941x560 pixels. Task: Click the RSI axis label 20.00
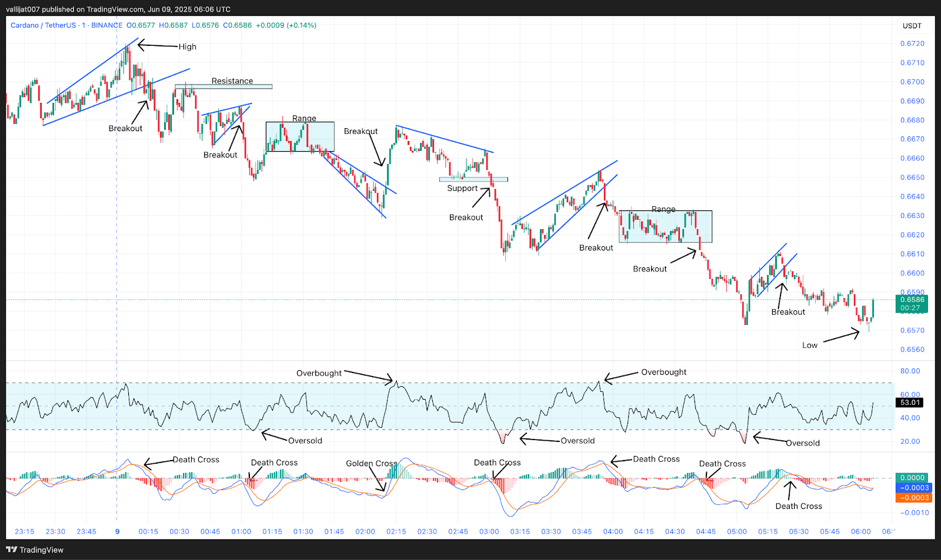910,442
